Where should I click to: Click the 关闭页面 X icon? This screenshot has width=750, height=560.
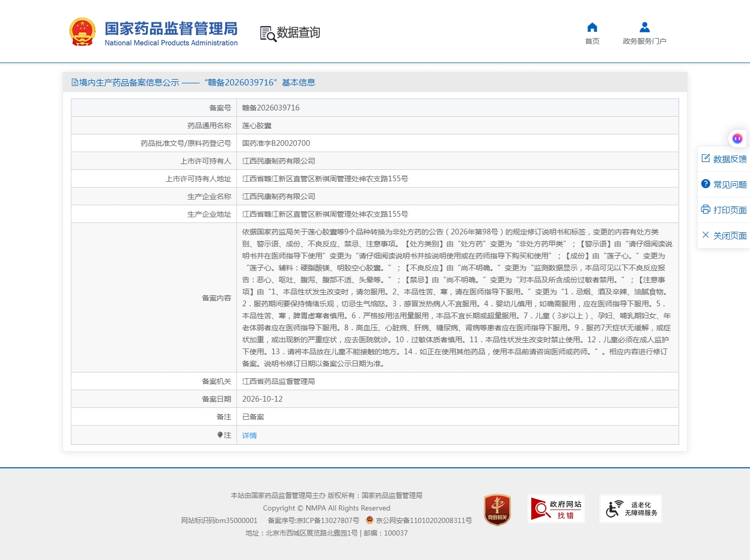click(706, 235)
